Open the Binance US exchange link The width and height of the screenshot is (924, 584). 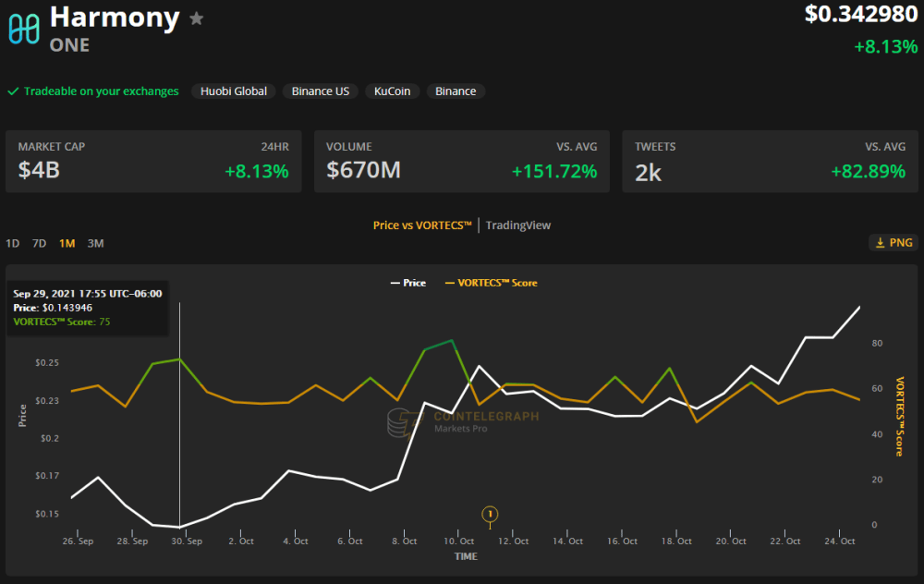(x=321, y=91)
